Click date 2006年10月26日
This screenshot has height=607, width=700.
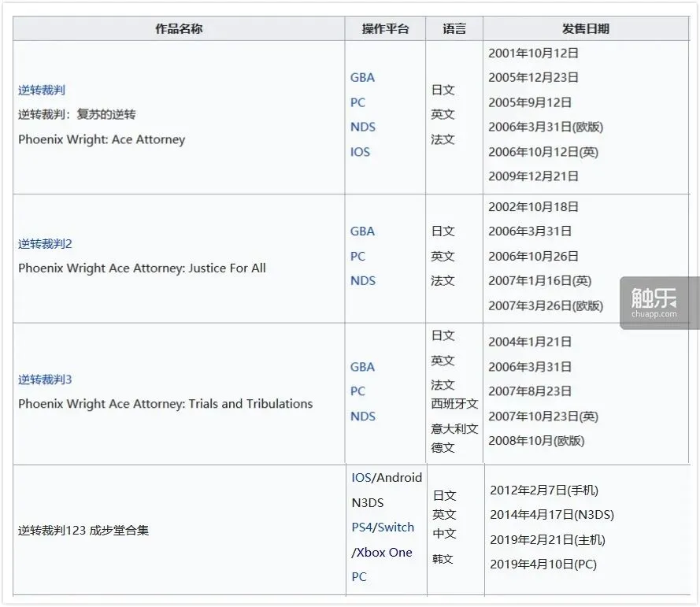534,257
